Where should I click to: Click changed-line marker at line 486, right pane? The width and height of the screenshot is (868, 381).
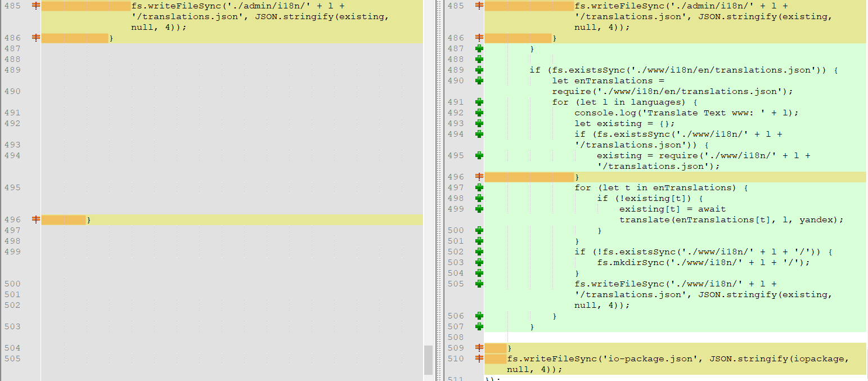479,38
